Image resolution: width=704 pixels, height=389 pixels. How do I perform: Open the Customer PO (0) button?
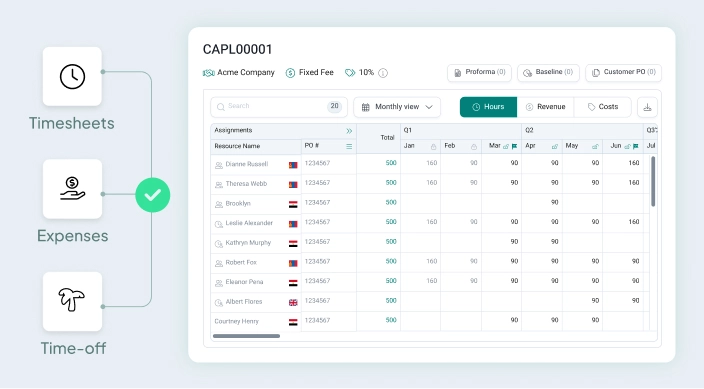tap(623, 72)
